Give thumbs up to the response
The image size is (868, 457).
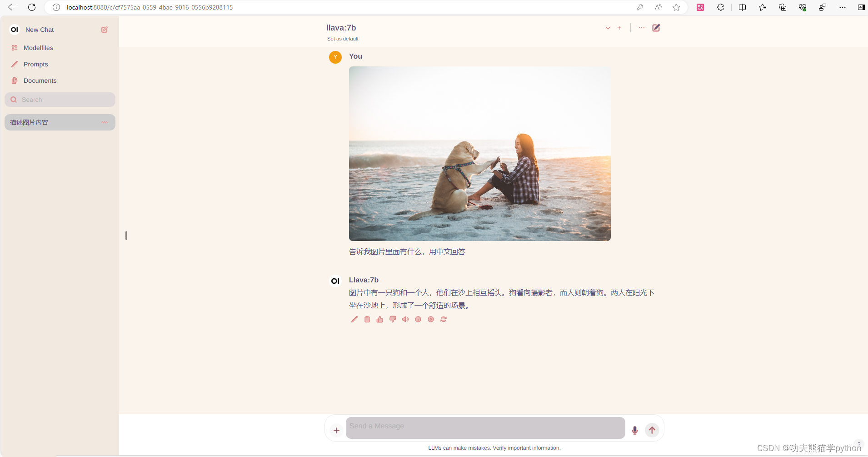tap(380, 319)
